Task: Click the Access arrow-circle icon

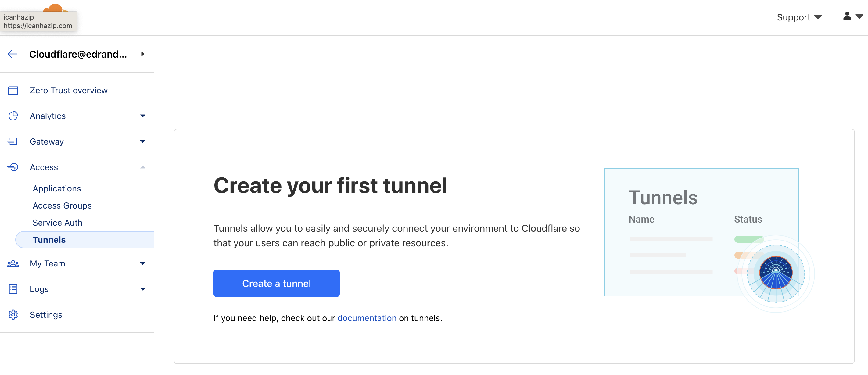Action: 13,167
